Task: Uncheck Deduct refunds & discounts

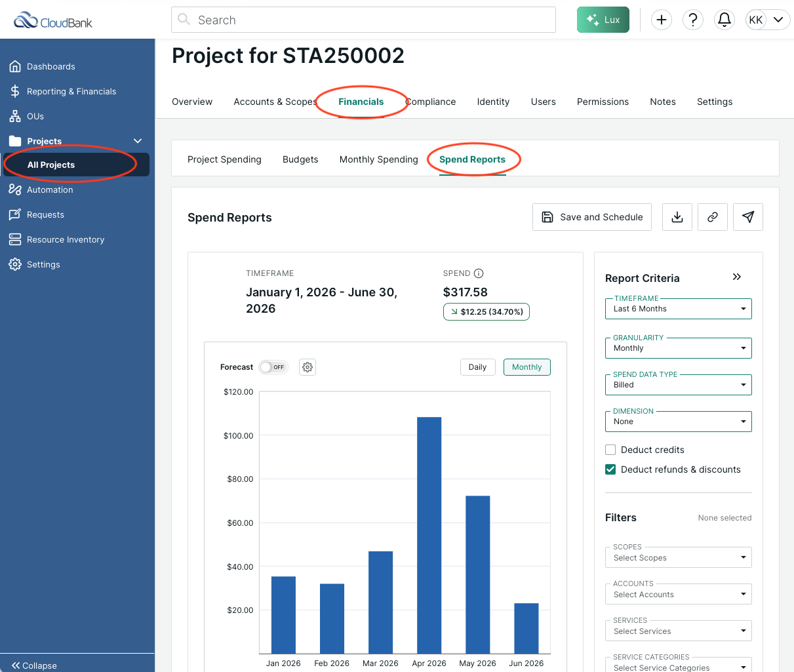Action: pyautogui.click(x=610, y=469)
